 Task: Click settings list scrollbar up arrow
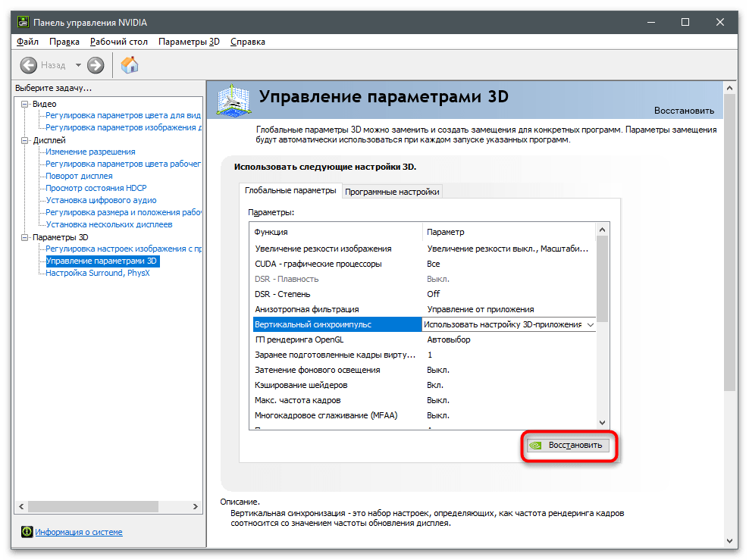[x=603, y=230]
